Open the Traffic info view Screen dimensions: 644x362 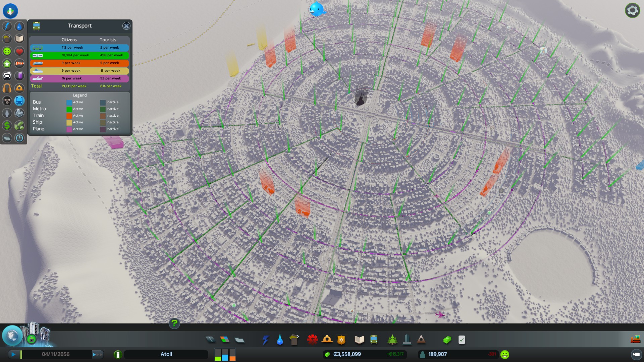[7, 76]
